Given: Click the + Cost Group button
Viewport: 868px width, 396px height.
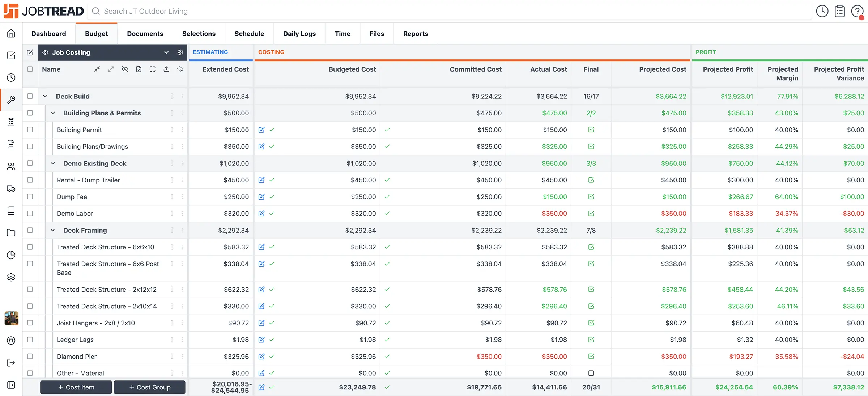Looking at the screenshot, I should pyautogui.click(x=150, y=387).
